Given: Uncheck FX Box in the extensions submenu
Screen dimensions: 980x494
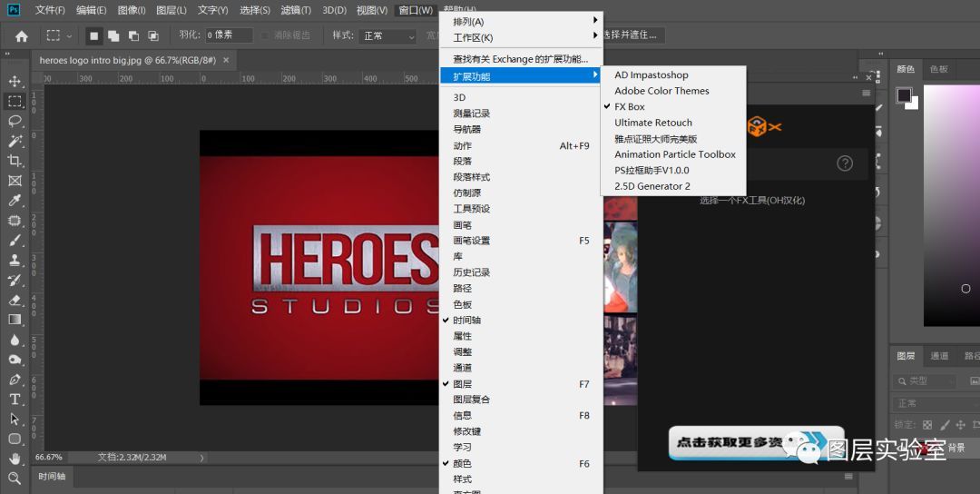Looking at the screenshot, I should [x=630, y=107].
